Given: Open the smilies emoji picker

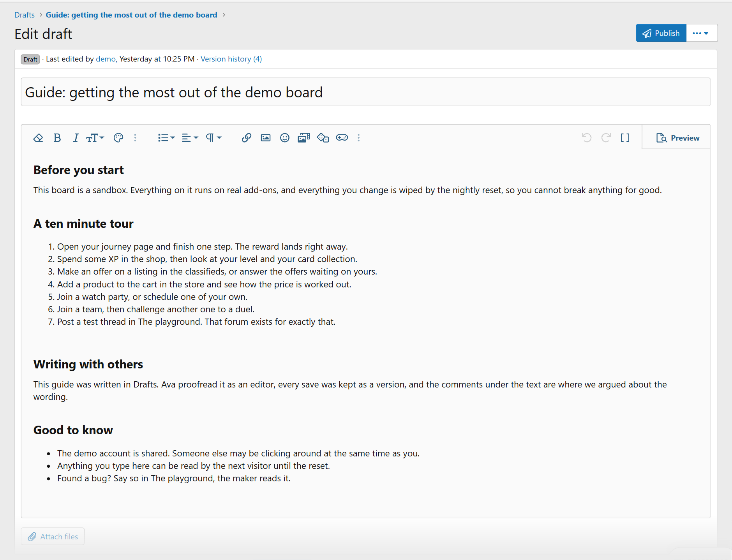Looking at the screenshot, I should click(x=285, y=138).
